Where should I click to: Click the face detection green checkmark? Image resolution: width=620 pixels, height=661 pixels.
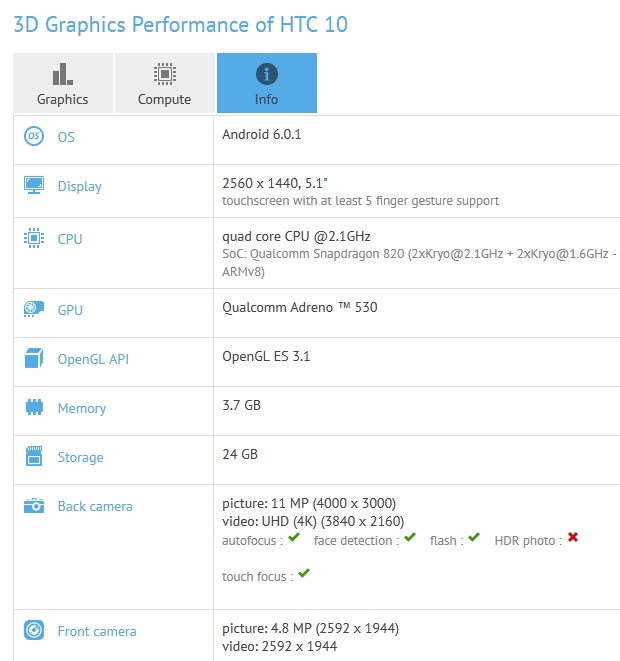point(410,537)
